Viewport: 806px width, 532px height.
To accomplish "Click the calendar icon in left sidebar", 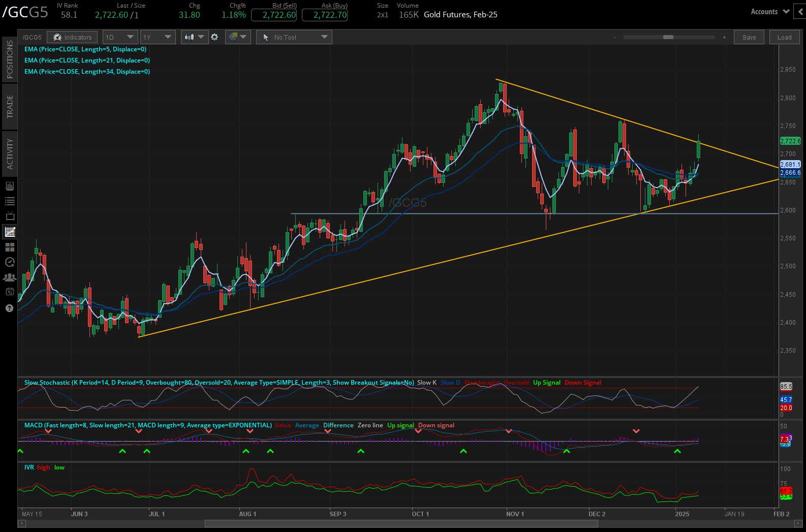I will pyautogui.click(x=9, y=292).
